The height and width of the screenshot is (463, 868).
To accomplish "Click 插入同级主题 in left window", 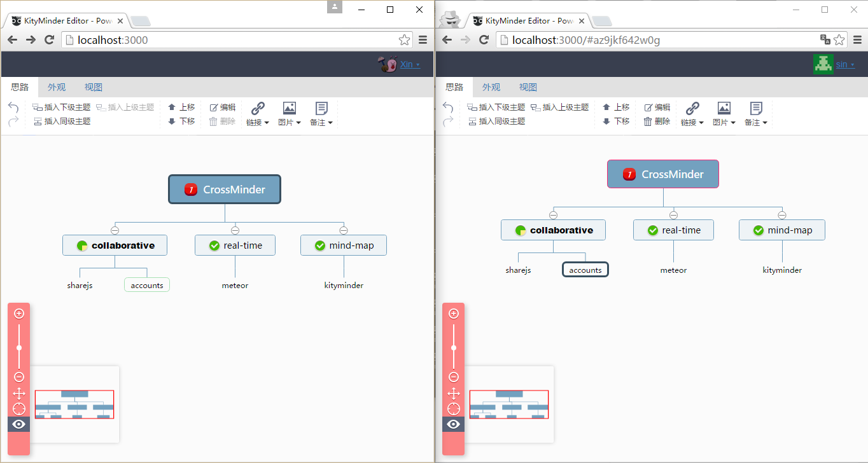I will [62, 121].
